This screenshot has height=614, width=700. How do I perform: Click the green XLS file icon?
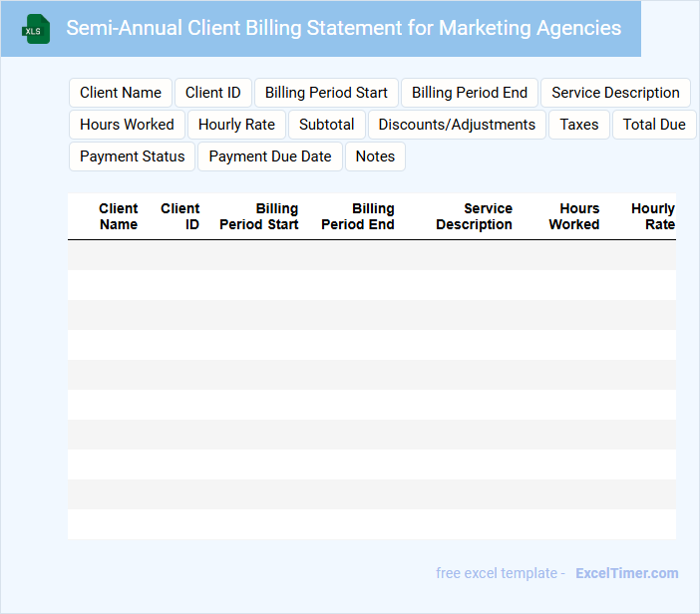pos(36,29)
